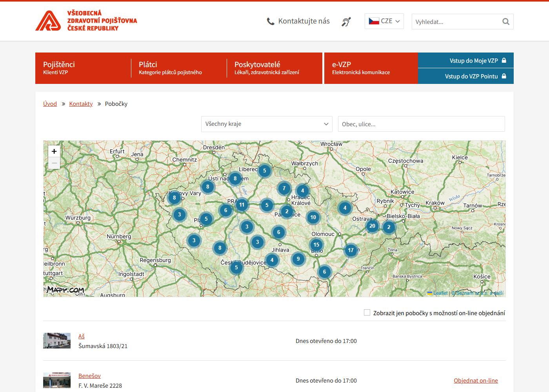Screen dimensions: 549x392
Task: Click the 4 cluster near Jihlava
Action: pyautogui.click(x=272, y=260)
